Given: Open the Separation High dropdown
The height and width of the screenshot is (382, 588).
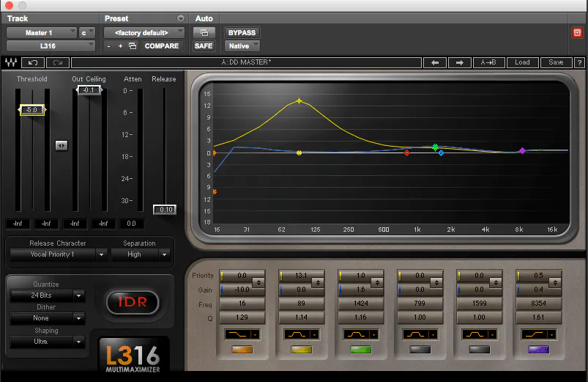Looking at the screenshot, I should pyautogui.click(x=141, y=254).
